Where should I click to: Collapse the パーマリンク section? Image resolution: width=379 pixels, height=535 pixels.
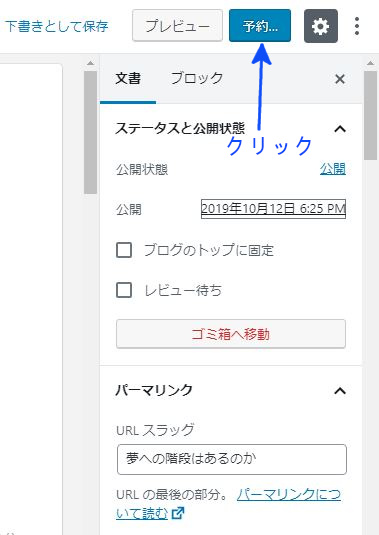pos(340,391)
